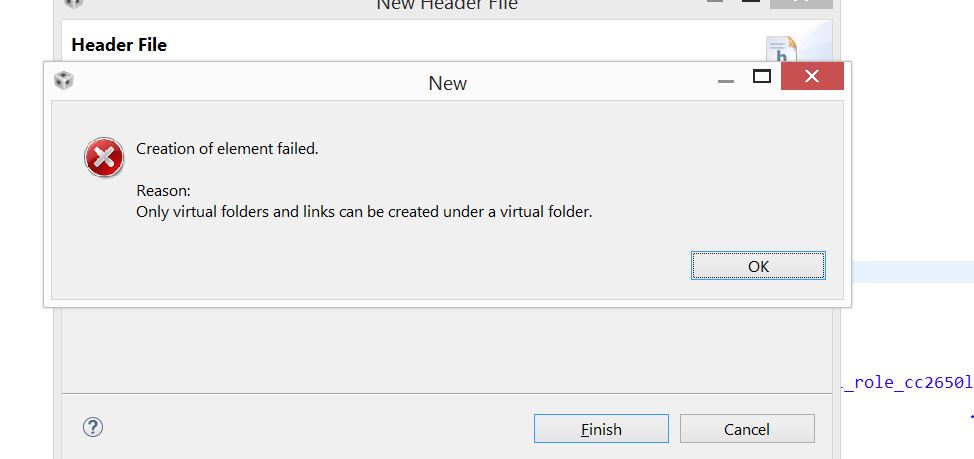
Task: Cancel the New Header File wizard
Action: 747,429
